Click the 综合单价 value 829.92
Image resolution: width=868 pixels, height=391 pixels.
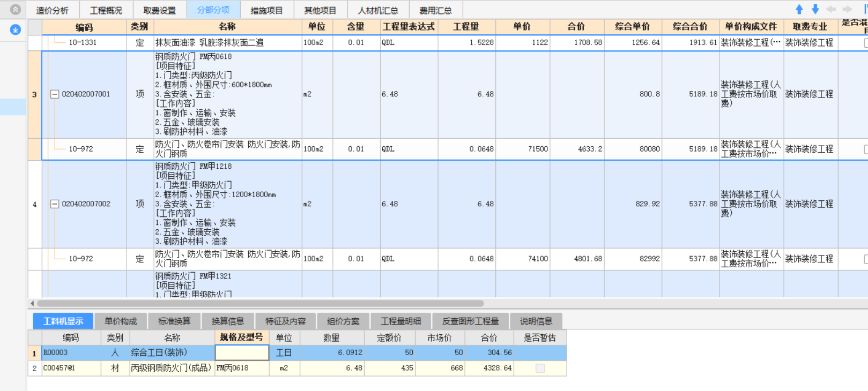648,204
